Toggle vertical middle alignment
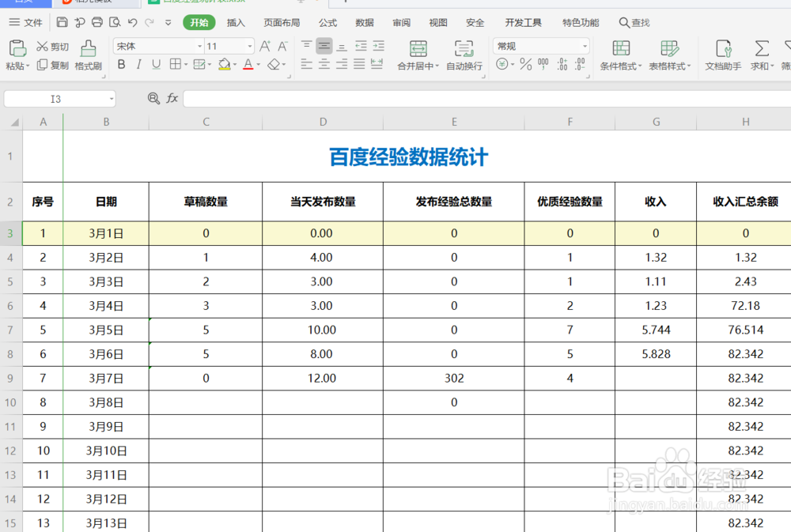The width and height of the screenshot is (791, 532). click(x=324, y=47)
